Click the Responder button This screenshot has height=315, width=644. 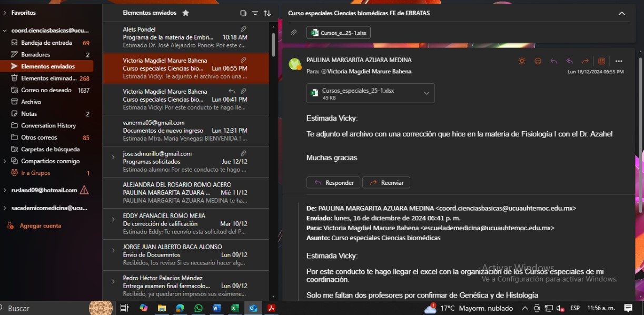click(x=333, y=183)
